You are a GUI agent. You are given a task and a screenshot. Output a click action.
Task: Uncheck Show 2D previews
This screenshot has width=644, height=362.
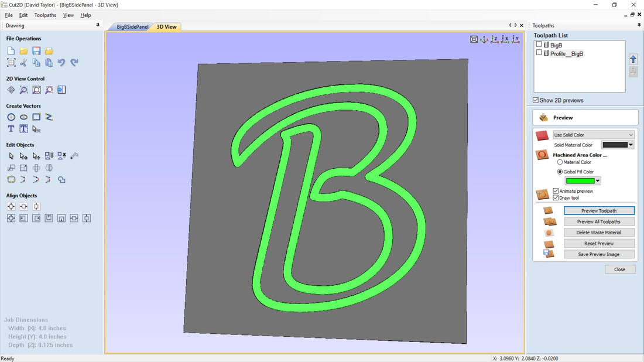[x=536, y=100]
